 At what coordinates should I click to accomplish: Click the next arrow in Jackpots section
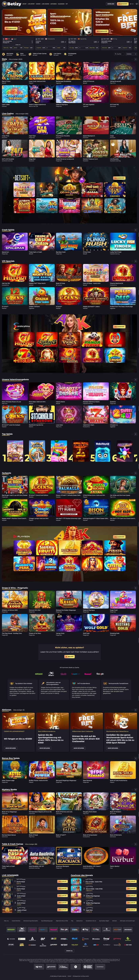tap(136, 473)
